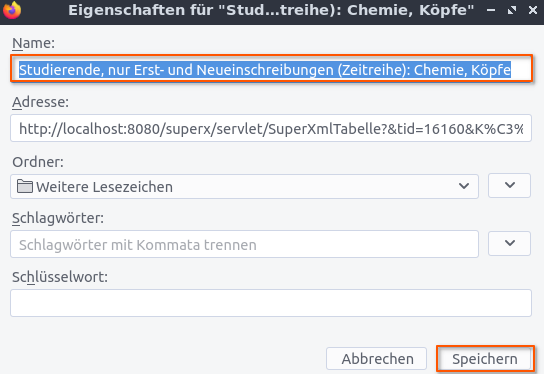The height and width of the screenshot is (374, 544).
Task: Expand the Schlagwörter tag list
Action: point(509,244)
